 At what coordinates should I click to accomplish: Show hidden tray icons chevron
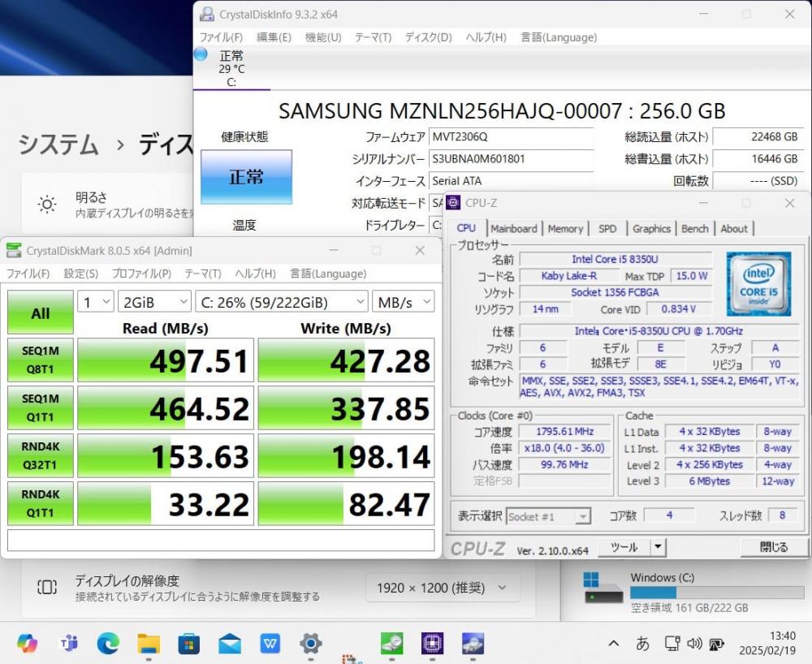click(x=614, y=643)
